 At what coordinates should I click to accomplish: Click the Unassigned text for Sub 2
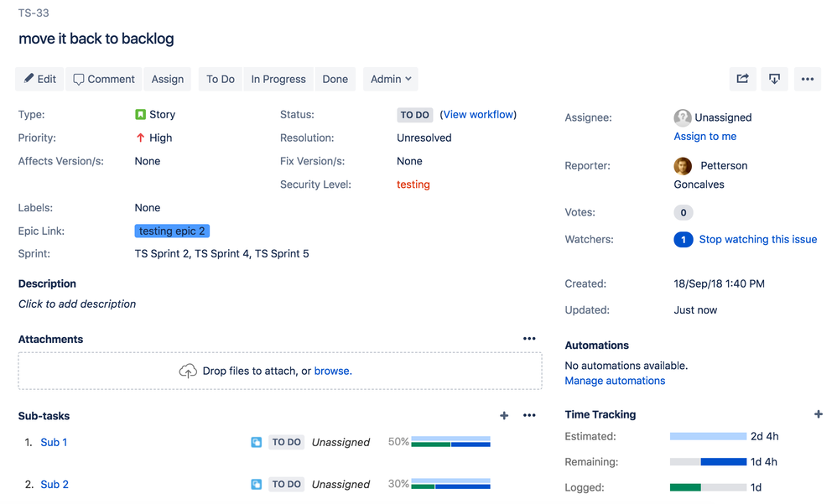pos(341,484)
